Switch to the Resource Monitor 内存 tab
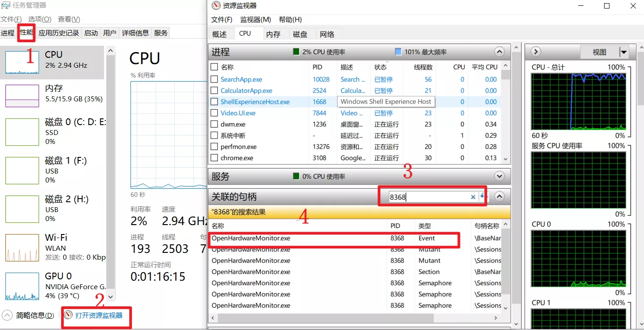644x330 pixels. coord(273,35)
